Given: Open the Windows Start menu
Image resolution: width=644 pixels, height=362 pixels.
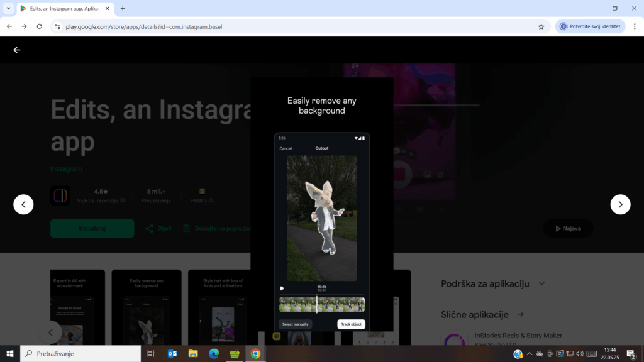Looking at the screenshot, I should pos(10,353).
